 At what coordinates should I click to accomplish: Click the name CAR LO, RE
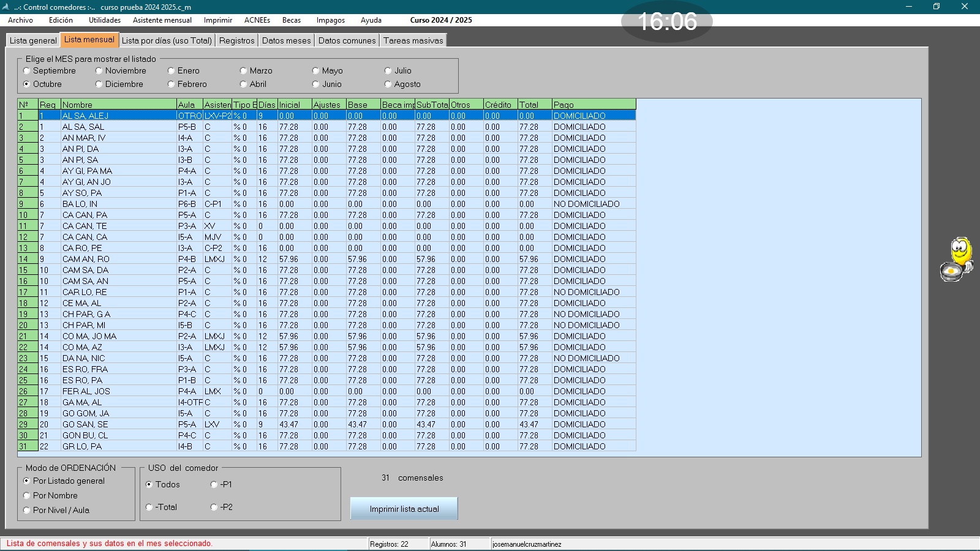tap(85, 292)
